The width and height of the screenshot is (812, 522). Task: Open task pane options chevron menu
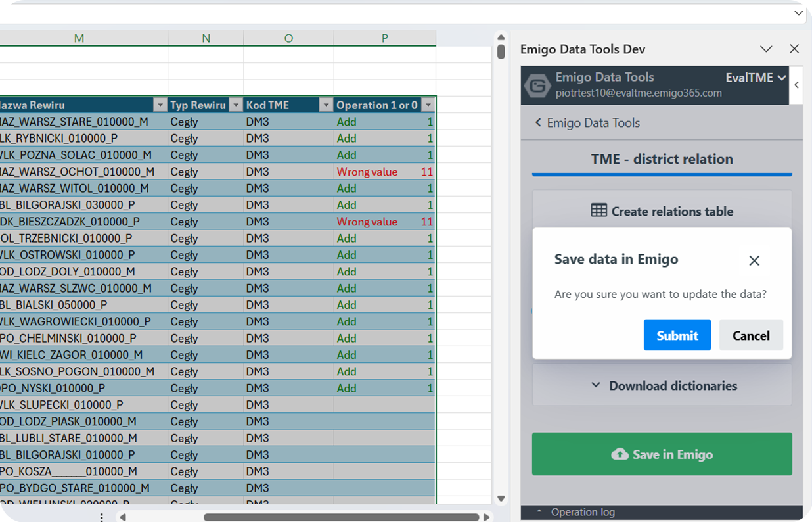pos(766,49)
